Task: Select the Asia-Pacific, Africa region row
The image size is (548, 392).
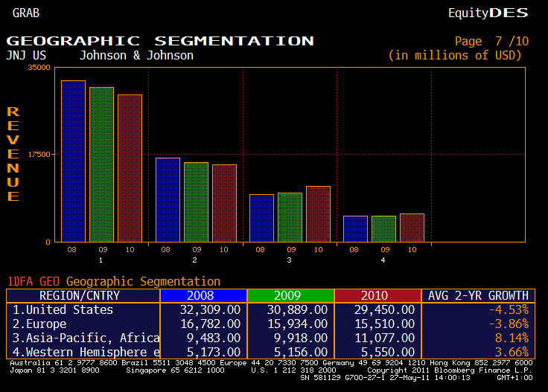Action: pos(86,338)
